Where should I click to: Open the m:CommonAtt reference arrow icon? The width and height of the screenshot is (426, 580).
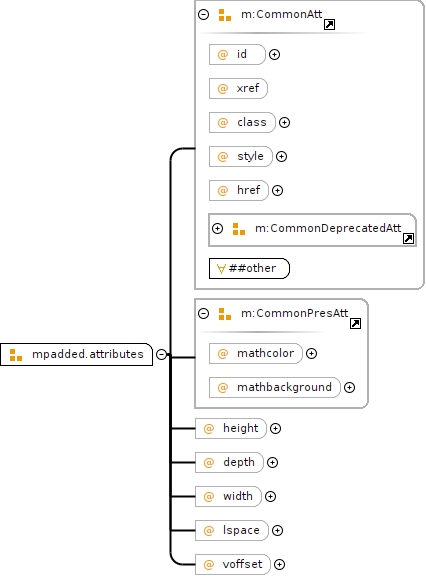pyautogui.click(x=329, y=25)
